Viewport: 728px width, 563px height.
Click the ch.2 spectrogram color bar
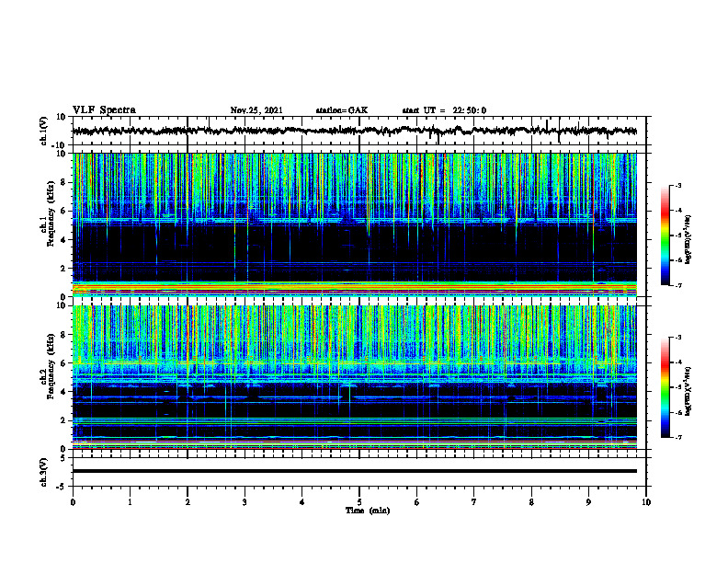pyautogui.click(x=665, y=387)
